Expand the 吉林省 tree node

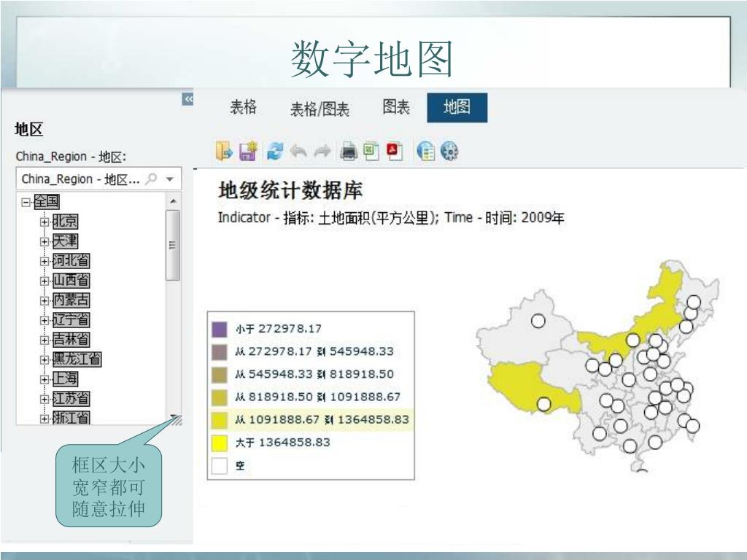tap(44, 340)
